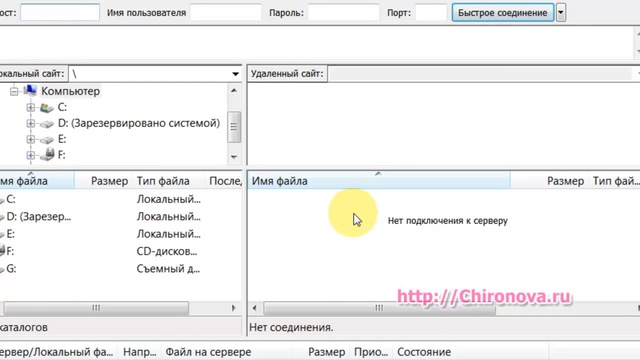The height and width of the screenshot is (360, 640).
Task: Open the quick connect history dropdown arrow
Action: pyautogui.click(x=561, y=13)
